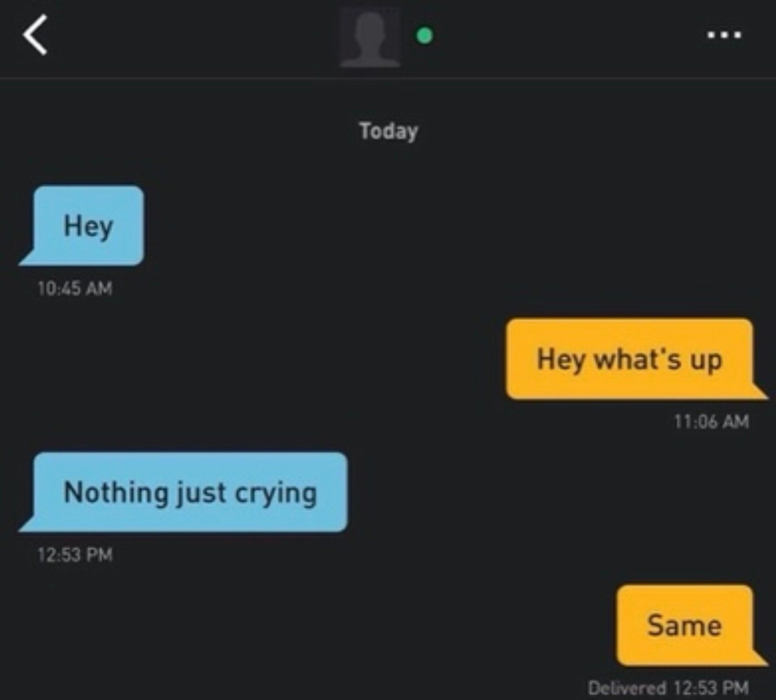Click the 10:45 AM timestamp
Screen dimensions: 776x700
[x=75, y=288]
